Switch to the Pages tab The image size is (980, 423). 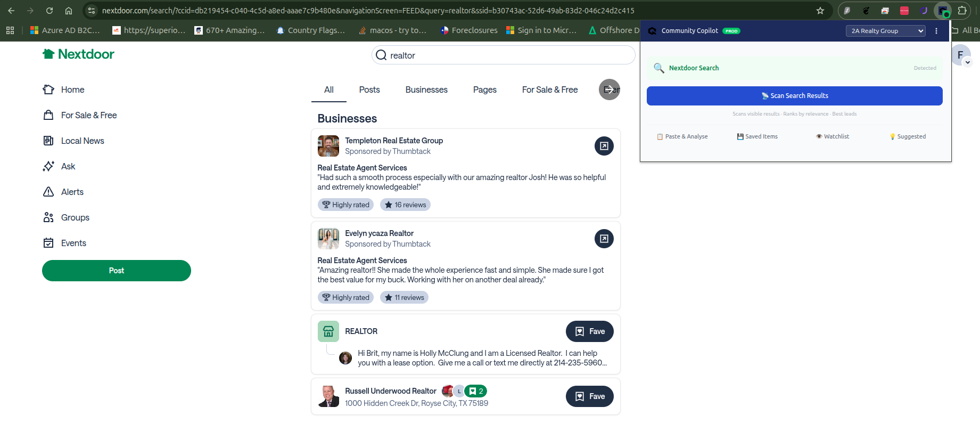485,90
